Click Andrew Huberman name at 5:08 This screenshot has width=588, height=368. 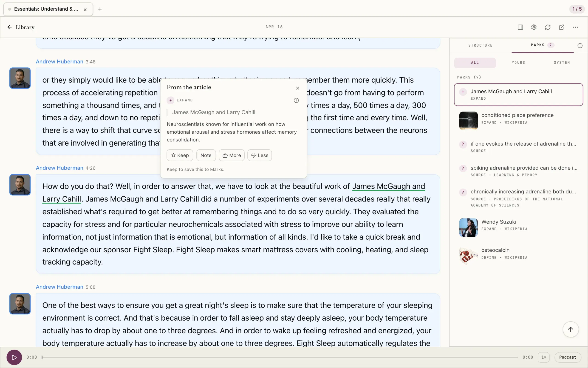[x=59, y=287]
